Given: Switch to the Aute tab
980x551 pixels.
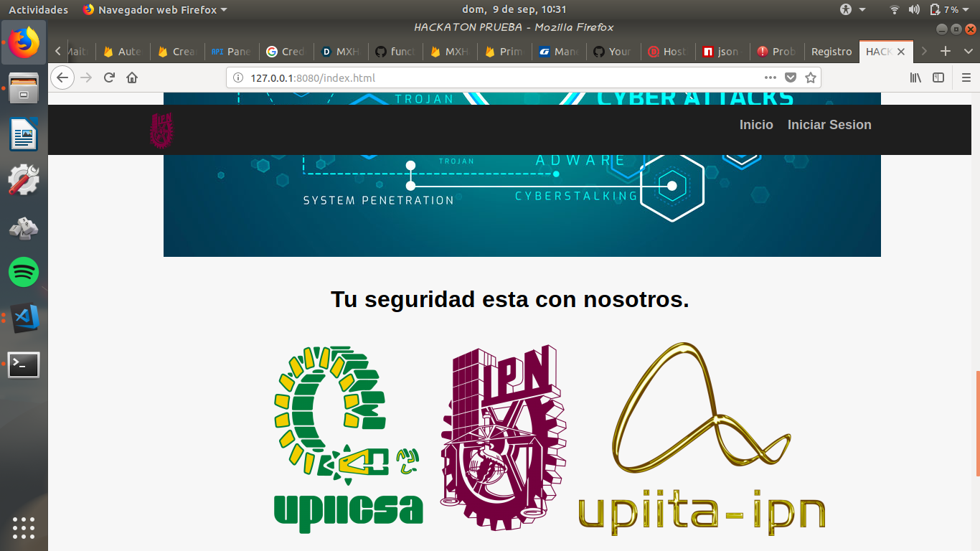Looking at the screenshot, I should 123,52.
